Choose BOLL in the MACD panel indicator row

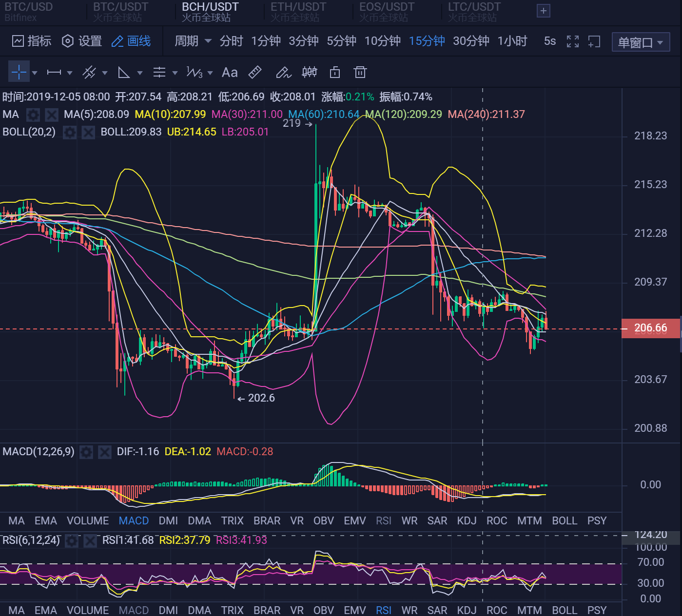pos(565,521)
